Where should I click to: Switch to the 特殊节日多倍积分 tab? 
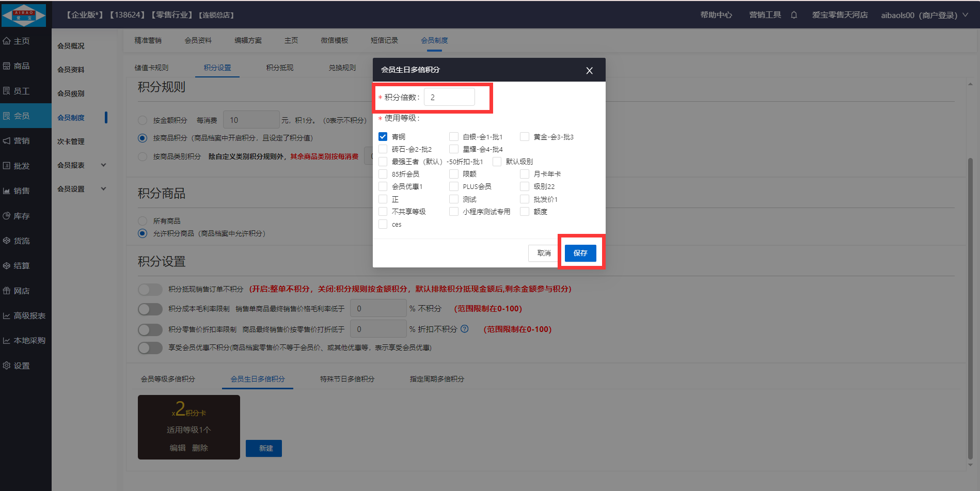347,379
